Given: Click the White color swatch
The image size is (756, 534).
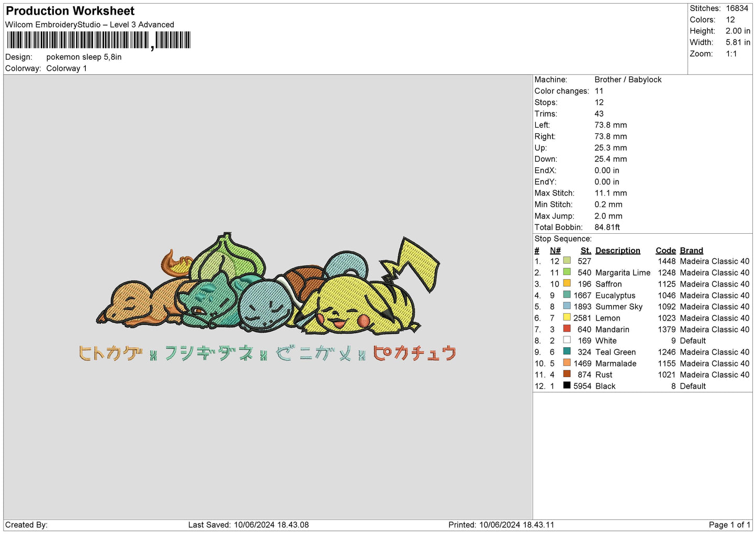Looking at the screenshot, I should [567, 340].
